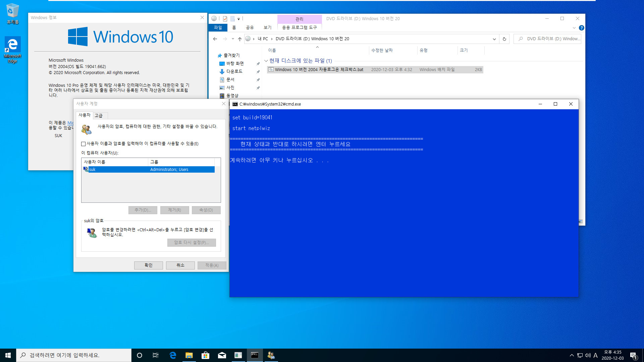Go up one folder level in Explorer

point(240,39)
